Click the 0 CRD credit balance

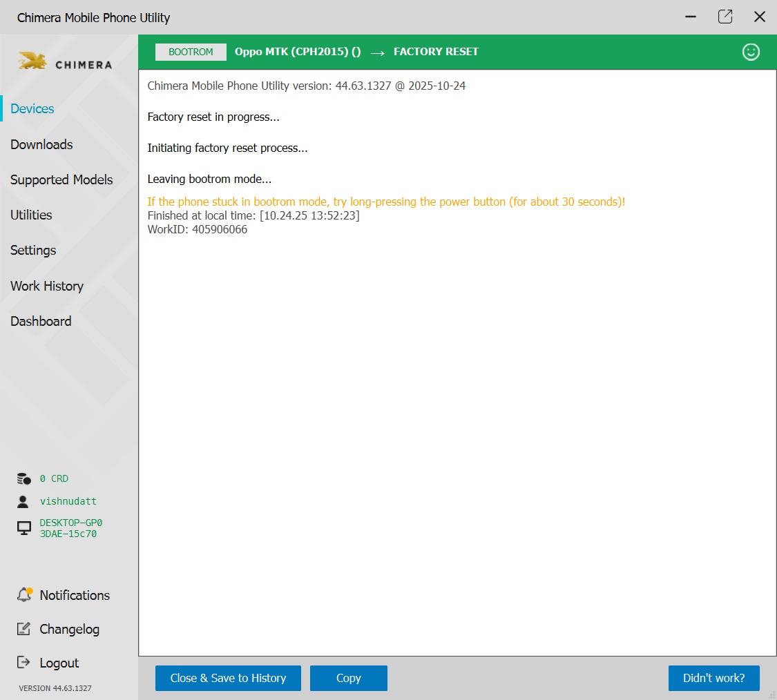pyautogui.click(x=54, y=478)
